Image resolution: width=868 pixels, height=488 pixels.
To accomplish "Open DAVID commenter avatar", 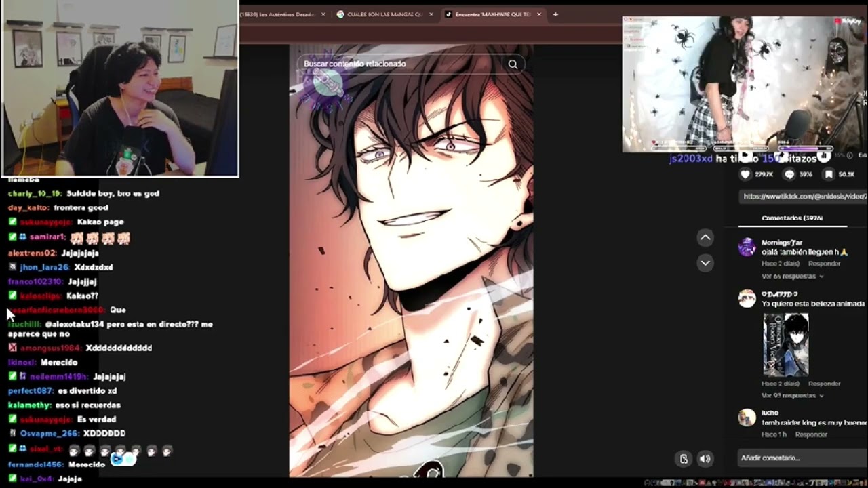I will click(747, 299).
